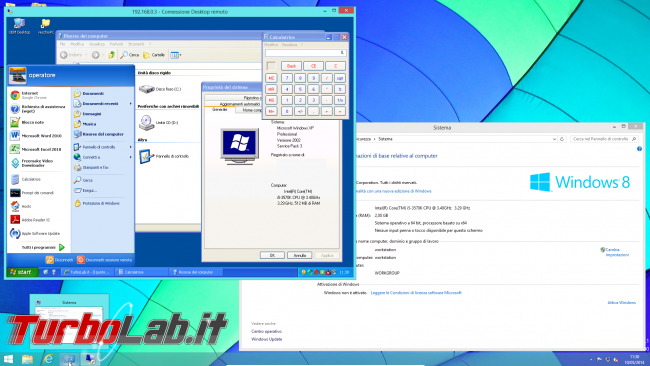Open File Explorer on Windows 8 taskbar
This screenshot has width=650, height=366.
tap(27, 359)
